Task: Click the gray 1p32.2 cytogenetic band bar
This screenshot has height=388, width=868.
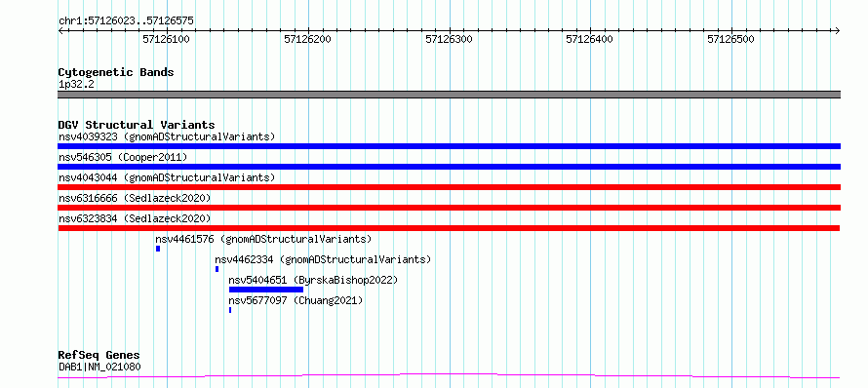Action: click(449, 95)
